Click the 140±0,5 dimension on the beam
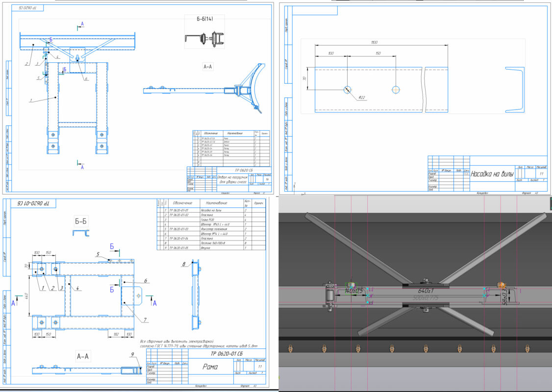Image resolution: width=552 pixels, height=392 pixels. click(353, 291)
